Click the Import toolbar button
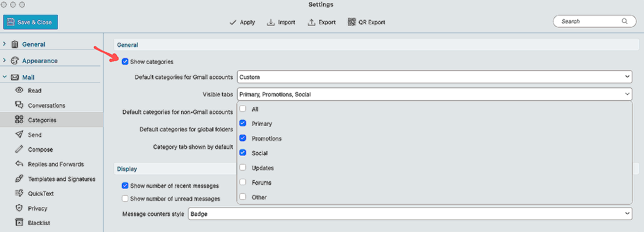Screen dimensions: 644x232 point(281,22)
